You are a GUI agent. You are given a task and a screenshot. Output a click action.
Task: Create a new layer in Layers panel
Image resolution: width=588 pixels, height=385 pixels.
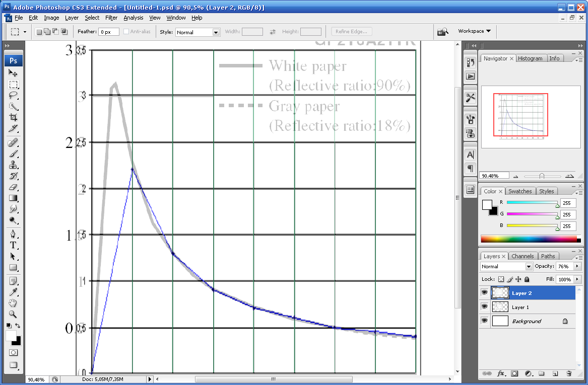pos(555,373)
